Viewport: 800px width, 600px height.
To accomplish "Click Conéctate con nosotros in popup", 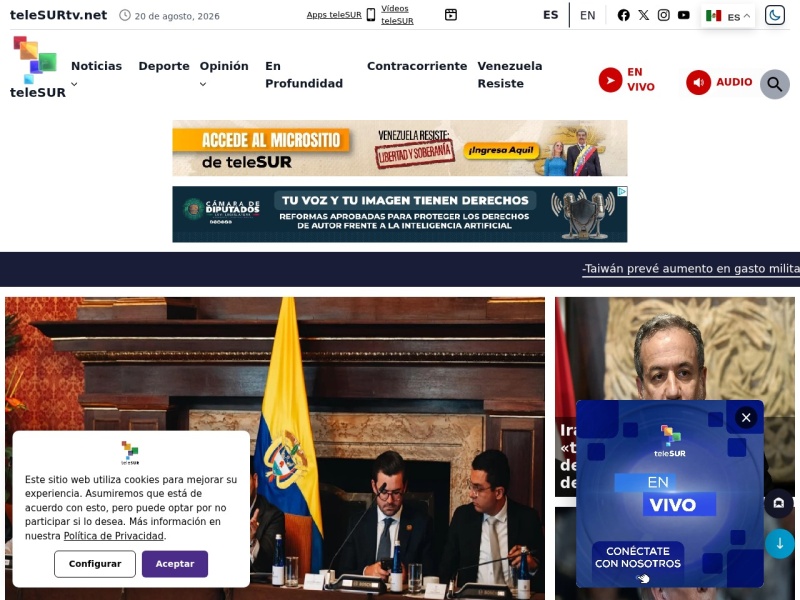I will click(x=638, y=557).
